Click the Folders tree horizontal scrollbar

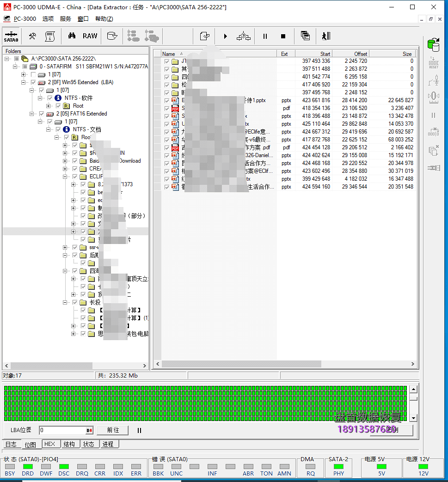coord(75,366)
